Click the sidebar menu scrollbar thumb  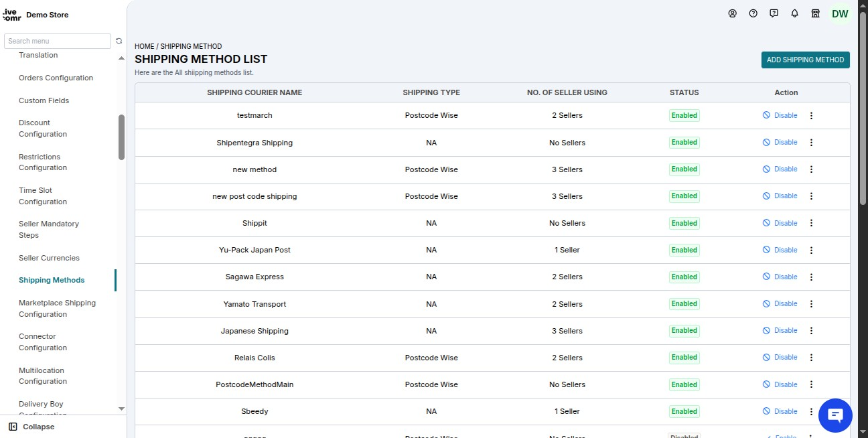tap(121, 137)
